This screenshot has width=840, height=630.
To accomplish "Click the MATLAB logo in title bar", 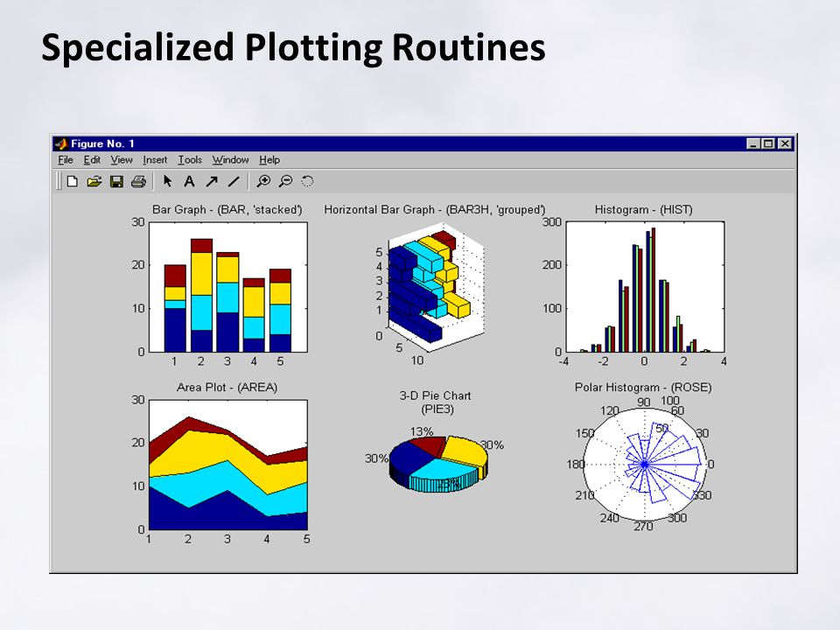I will pyautogui.click(x=61, y=143).
